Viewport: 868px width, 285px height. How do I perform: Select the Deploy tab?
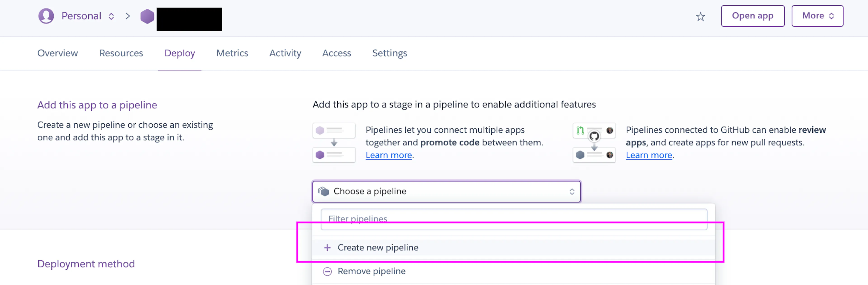tap(180, 53)
